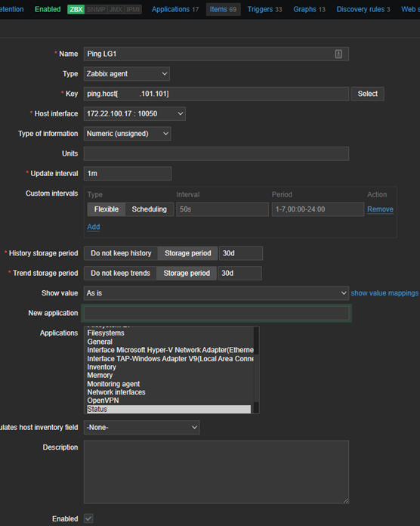This screenshot has width=420, height=526.
Task: Select Scheduling custom interval type
Action: click(149, 209)
